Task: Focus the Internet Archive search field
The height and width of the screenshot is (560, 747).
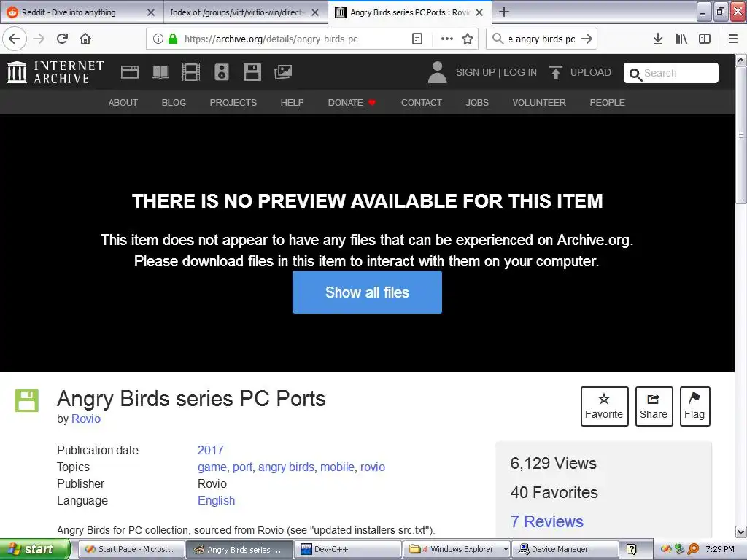Action: click(x=671, y=73)
